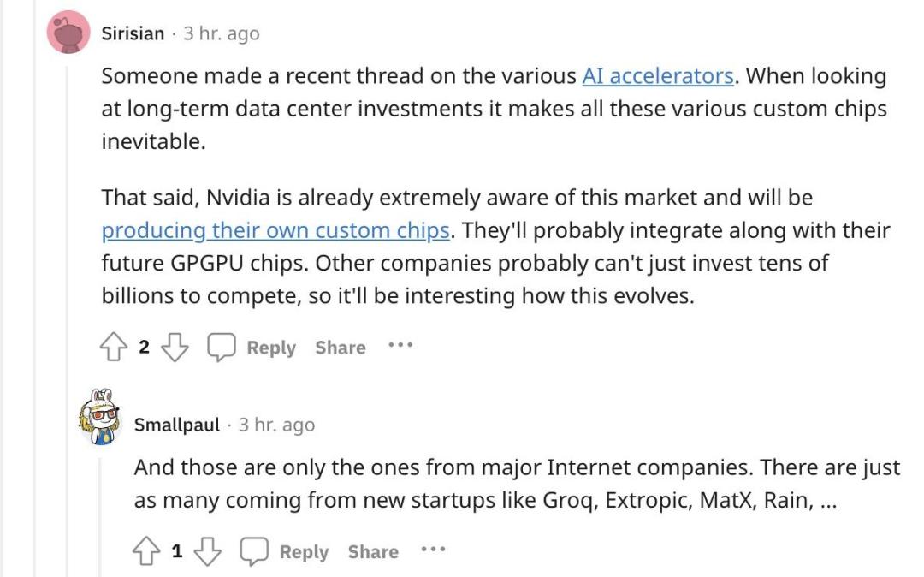
Task: Open Sirisian's profile avatar
Action: tap(68, 33)
